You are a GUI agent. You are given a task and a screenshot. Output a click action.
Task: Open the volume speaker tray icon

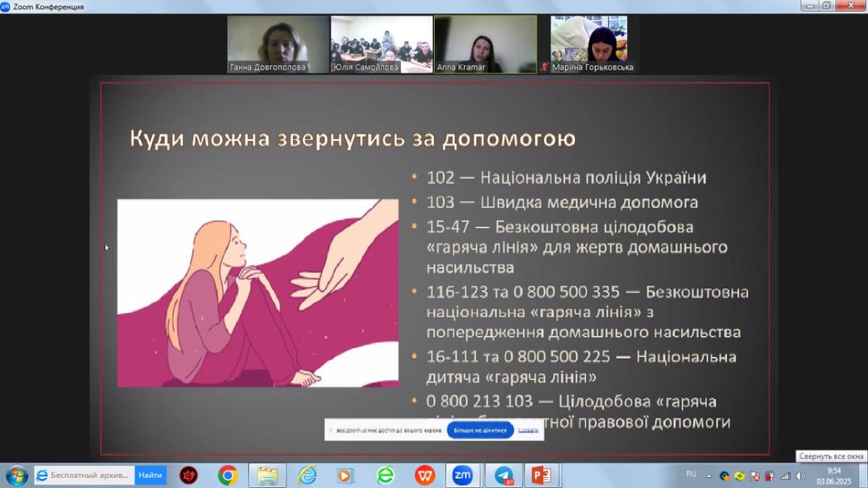800,476
